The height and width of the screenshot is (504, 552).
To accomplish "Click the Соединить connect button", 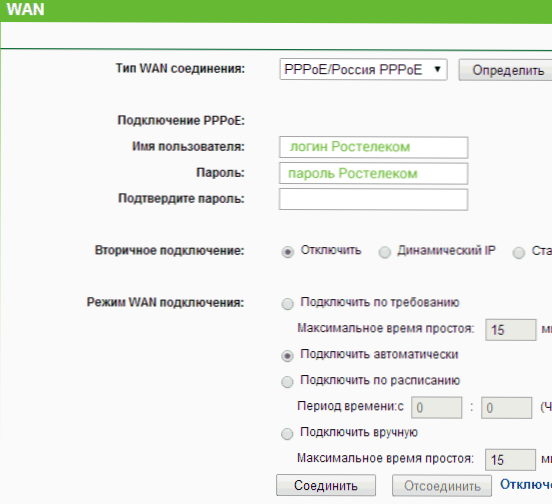I will tap(326, 485).
